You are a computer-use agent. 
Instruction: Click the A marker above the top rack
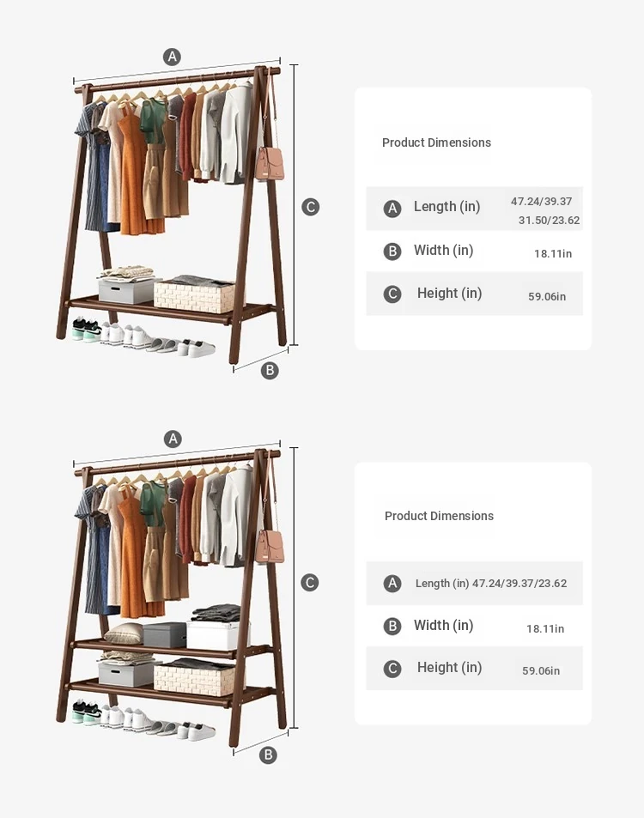[x=173, y=57]
